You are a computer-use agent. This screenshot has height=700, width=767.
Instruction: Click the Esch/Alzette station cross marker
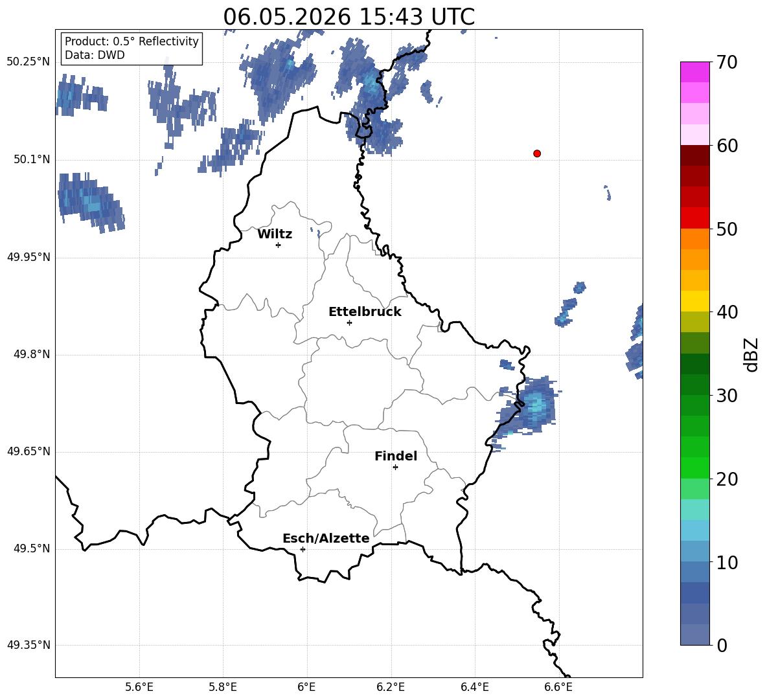click(303, 549)
